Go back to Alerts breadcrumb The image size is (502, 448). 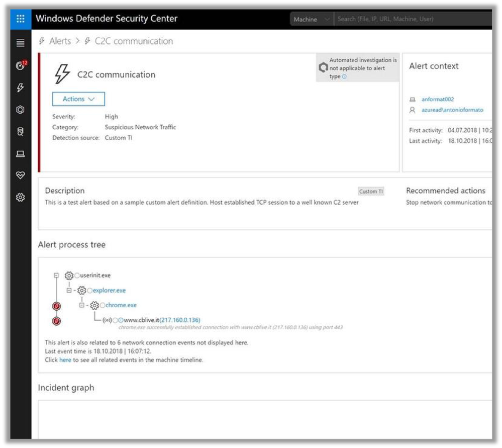60,41
